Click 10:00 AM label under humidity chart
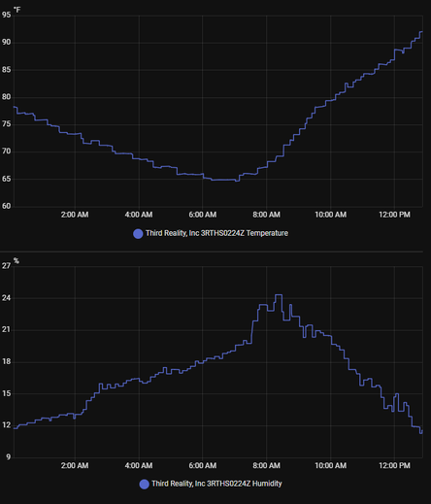This screenshot has width=431, height=504. [331, 465]
